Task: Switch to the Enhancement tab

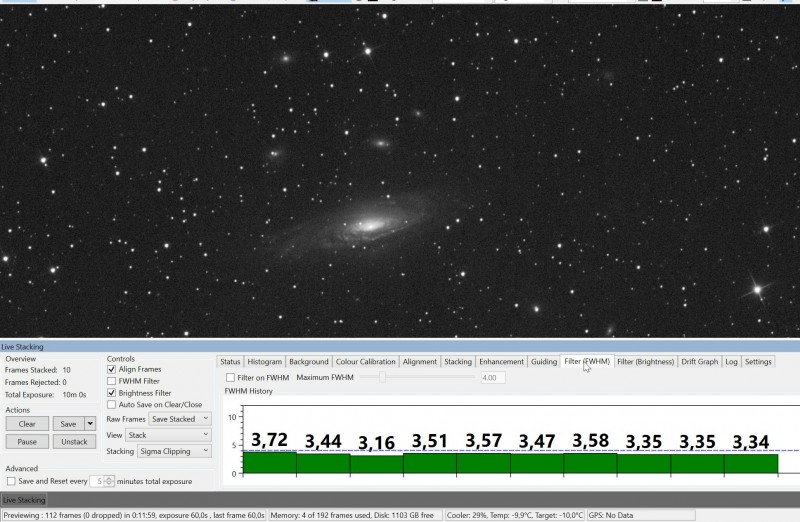Action: click(501, 362)
